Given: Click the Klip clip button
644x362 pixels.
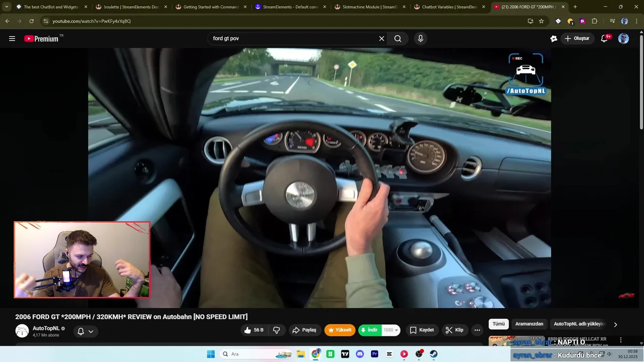Looking at the screenshot, I should (454, 330).
